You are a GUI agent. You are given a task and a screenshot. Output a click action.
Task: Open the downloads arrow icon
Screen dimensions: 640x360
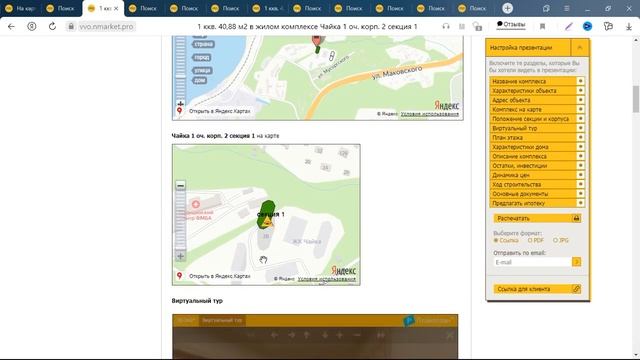629,27
